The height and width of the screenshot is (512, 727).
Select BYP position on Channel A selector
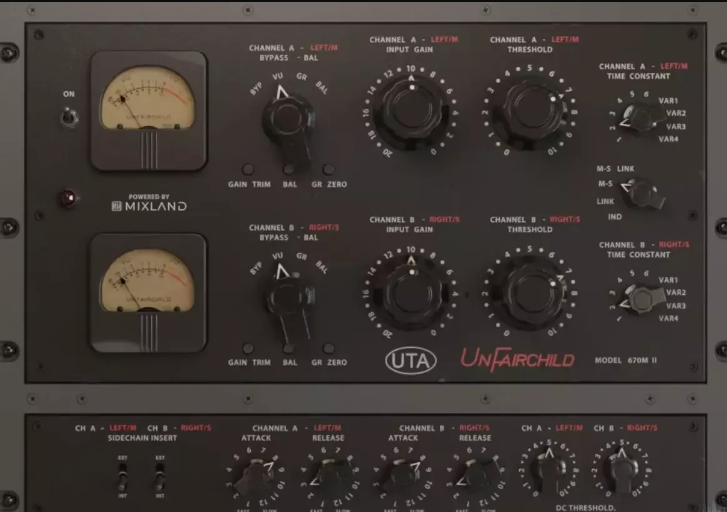256,88
